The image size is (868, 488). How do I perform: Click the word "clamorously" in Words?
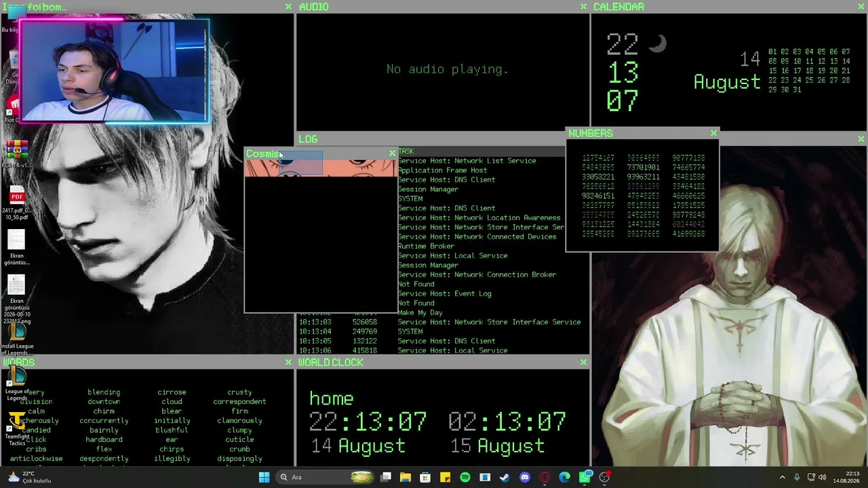(239, 420)
